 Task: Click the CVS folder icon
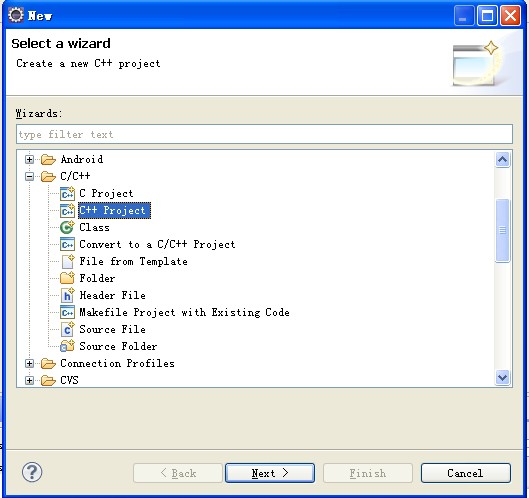tap(48, 380)
